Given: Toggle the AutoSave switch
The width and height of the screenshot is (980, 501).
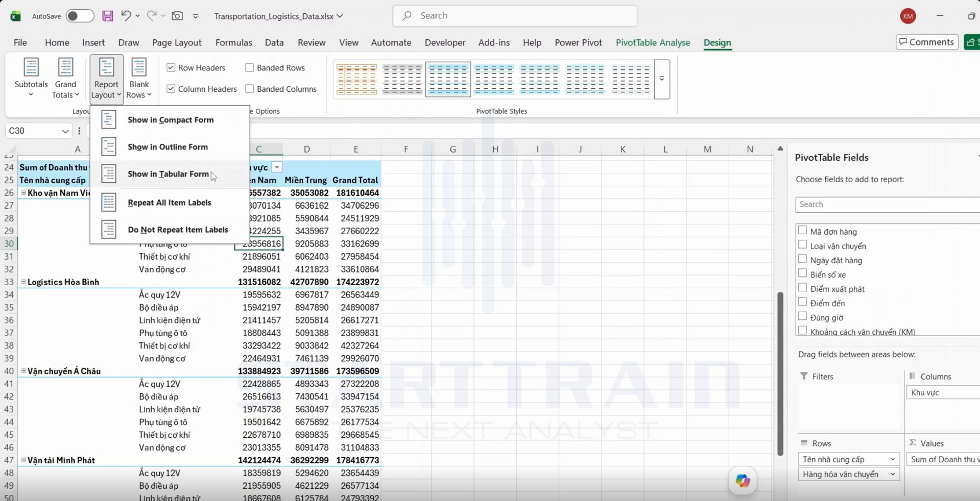Looking at the screenshot, I should [x=80, y=16].
